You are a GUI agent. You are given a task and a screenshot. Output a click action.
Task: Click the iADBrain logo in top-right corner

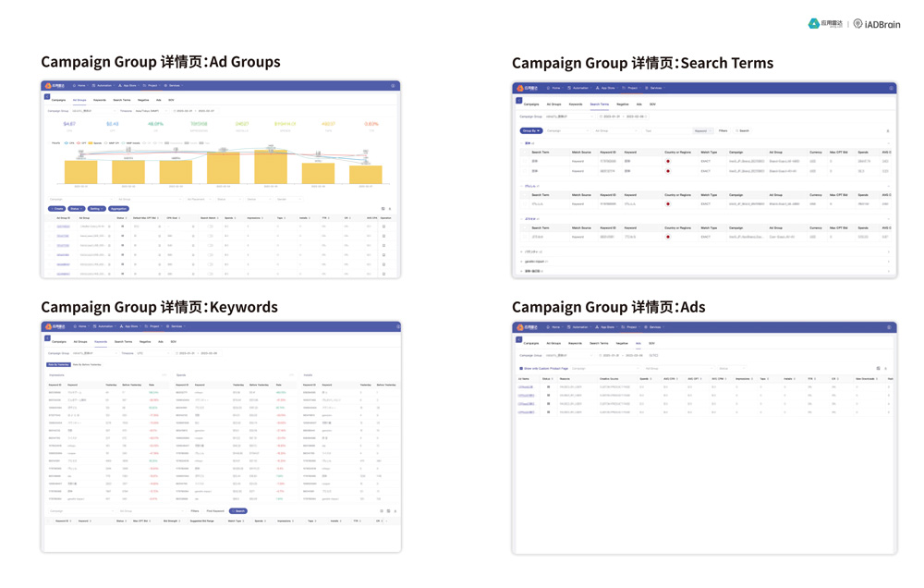877,24
